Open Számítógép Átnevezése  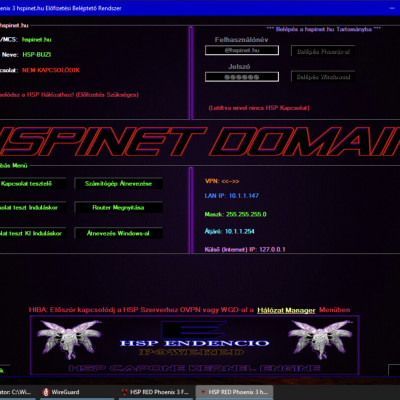pos(118,184)
